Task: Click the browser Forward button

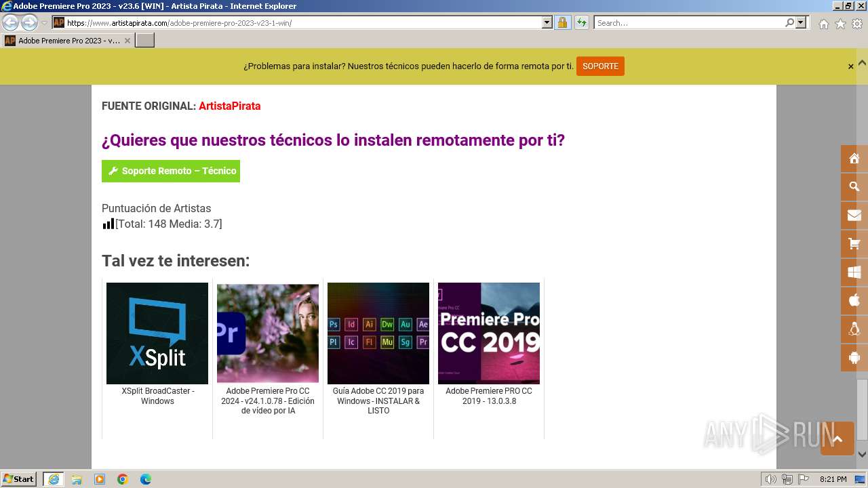Action: click(x=28, y=22)
